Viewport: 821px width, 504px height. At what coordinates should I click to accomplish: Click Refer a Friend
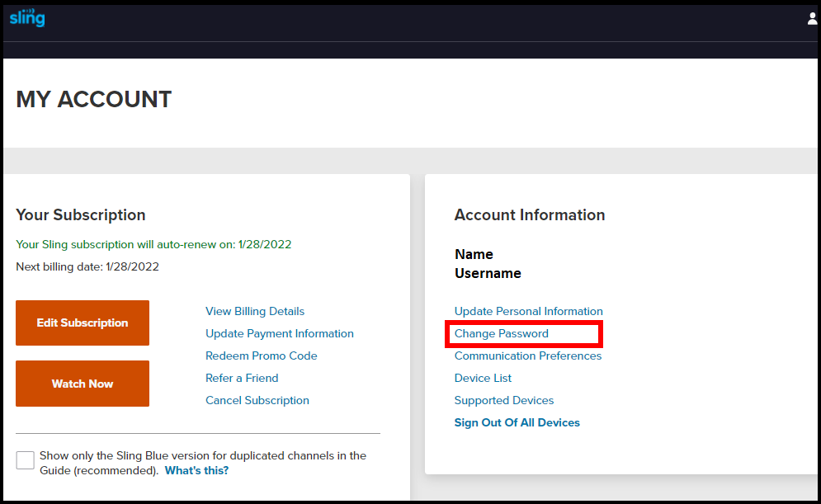point(242,378)
